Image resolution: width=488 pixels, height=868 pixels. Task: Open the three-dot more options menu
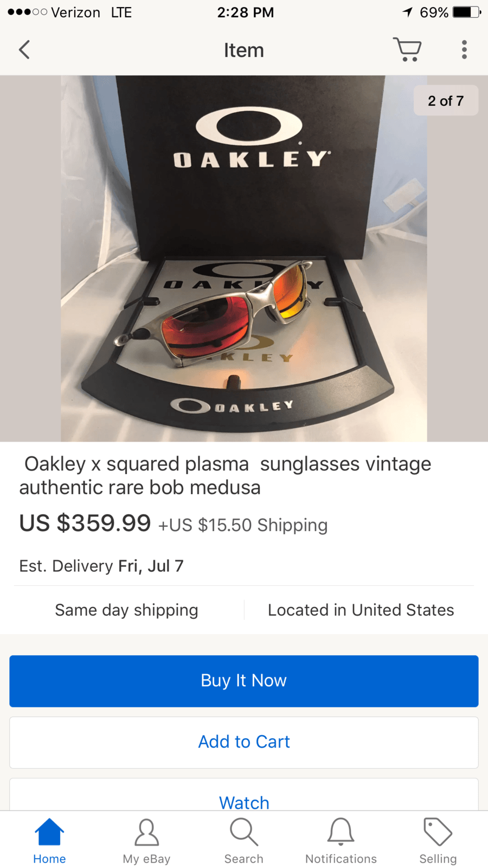tap(464, 49)
